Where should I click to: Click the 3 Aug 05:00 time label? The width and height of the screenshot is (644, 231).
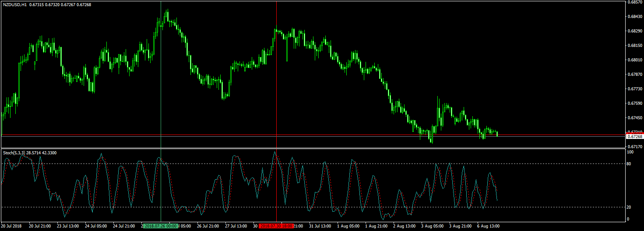pyautogui.click(x=432, y=226)
